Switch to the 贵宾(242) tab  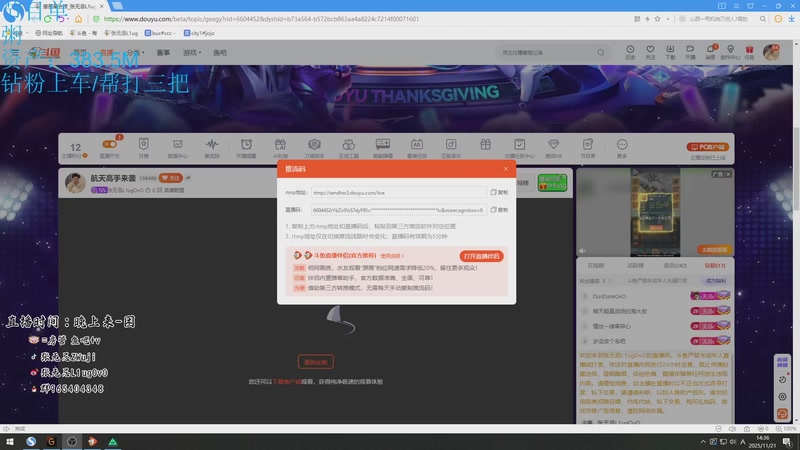[x=675, y=265]
